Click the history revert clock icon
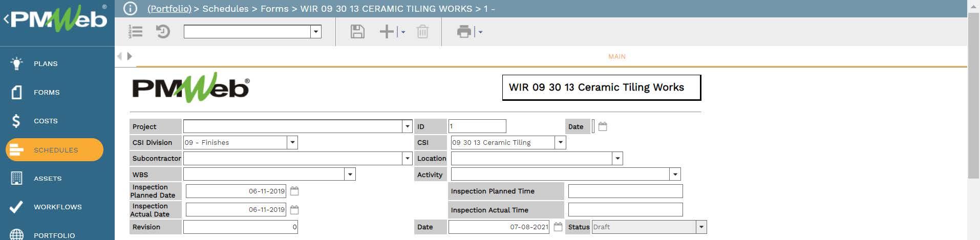Viewport: 980px width, 240px height. coord(163,32)
